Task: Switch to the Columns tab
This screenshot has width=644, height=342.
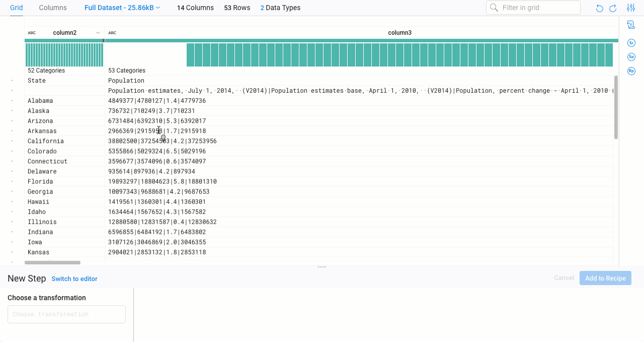Action: pos(53,8)
